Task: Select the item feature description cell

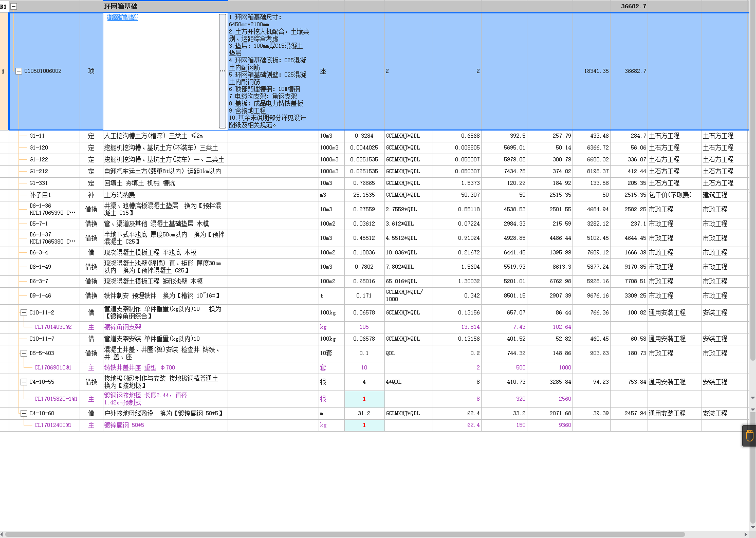Action: (273, 71)
